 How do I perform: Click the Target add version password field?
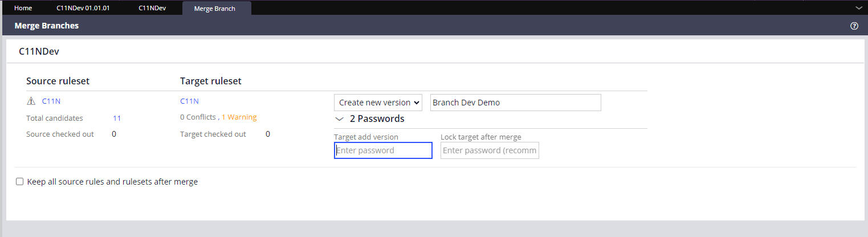(383, 150)
